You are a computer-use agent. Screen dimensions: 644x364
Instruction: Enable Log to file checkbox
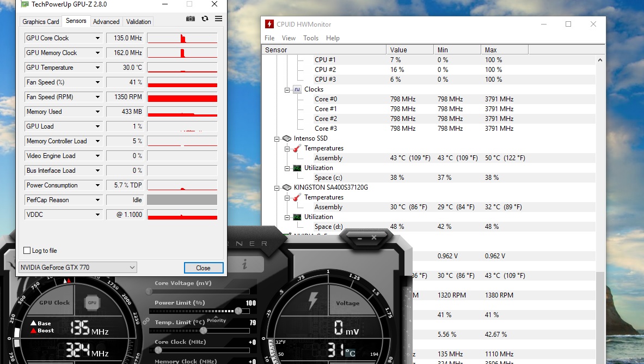coord(27,251)
